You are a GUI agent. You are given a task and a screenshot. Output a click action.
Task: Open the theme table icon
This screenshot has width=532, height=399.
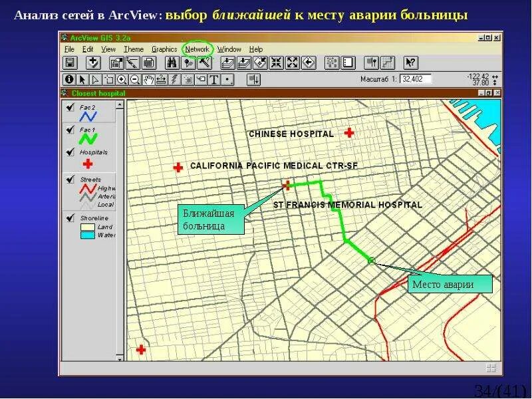coord(148,63)
